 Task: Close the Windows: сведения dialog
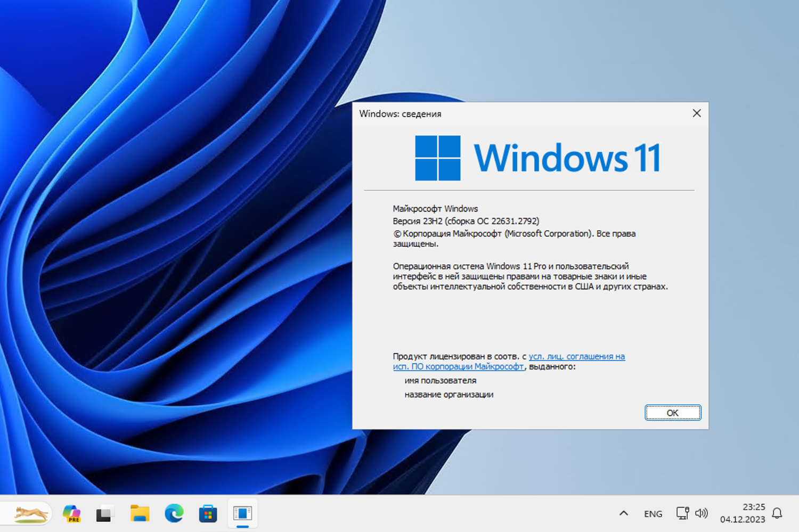tap(697, 113)
